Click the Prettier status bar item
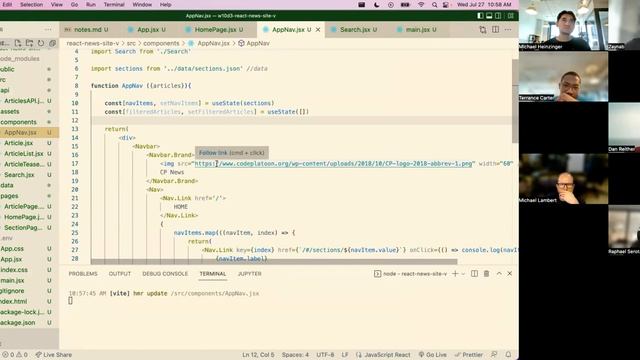 coord(469,355)
